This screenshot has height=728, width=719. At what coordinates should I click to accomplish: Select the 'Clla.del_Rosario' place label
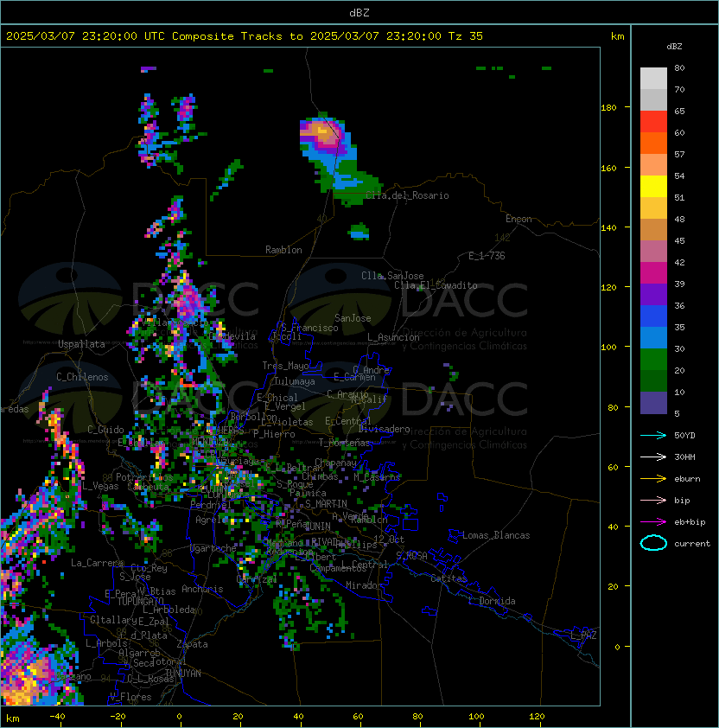tap(407, 195)
